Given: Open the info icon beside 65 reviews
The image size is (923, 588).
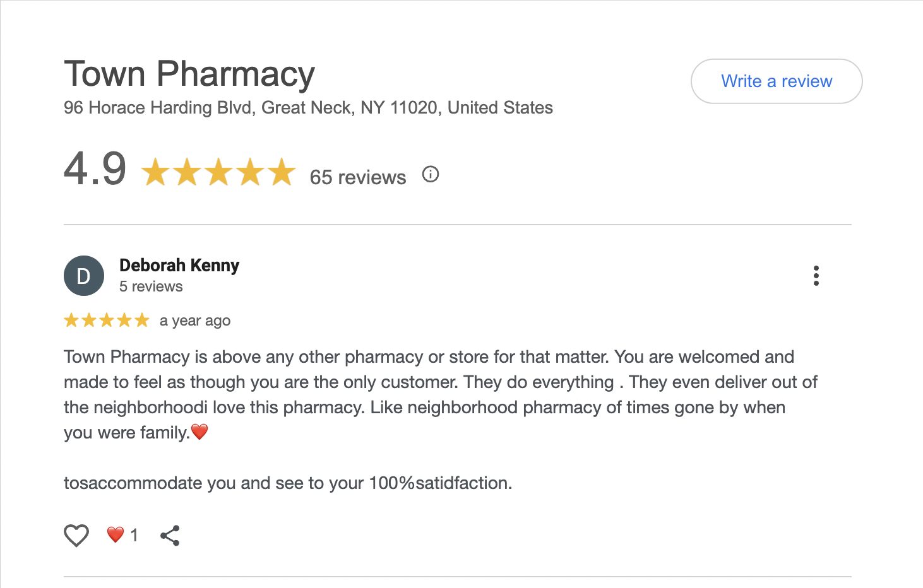Looking at the screenshot, I should pos(431,175).
